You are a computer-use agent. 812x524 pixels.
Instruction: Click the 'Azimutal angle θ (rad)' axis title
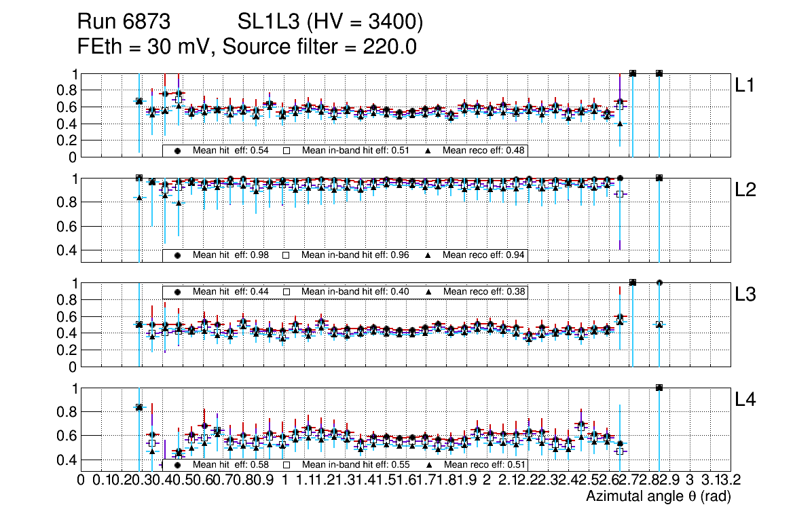click(x=658, y=497)
